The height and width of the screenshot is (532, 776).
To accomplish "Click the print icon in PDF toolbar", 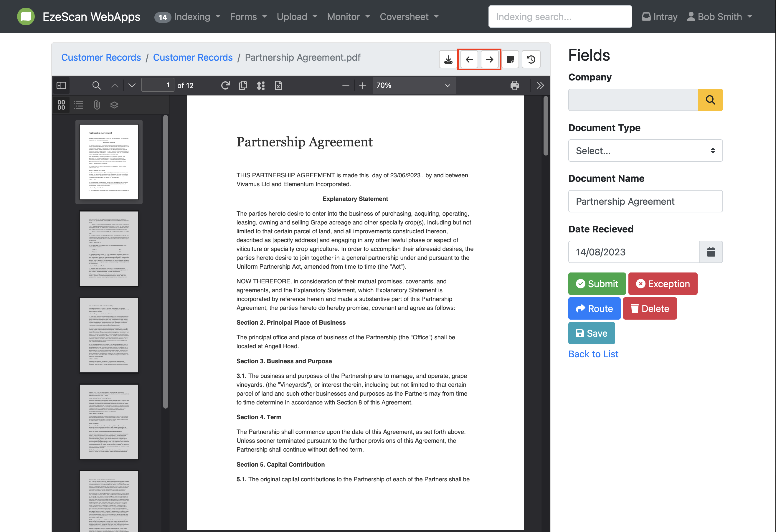I will coord(515,85).
